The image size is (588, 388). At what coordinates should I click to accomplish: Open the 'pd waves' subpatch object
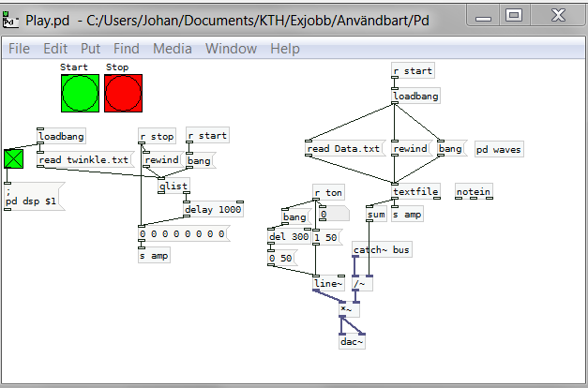[499, 150]
